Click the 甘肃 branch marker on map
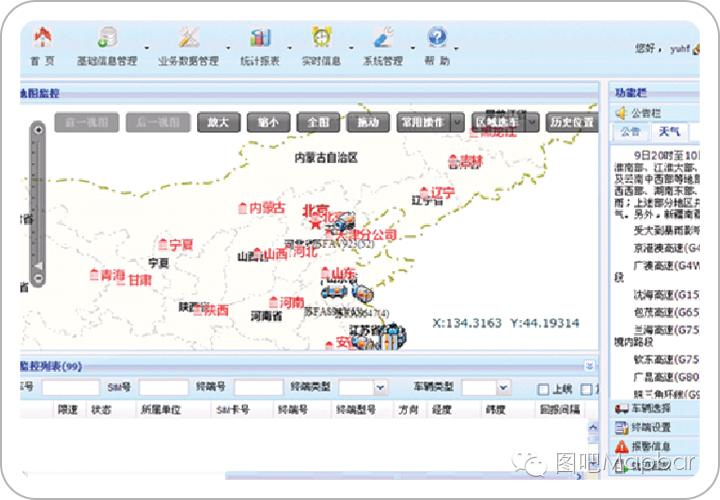This screenshot has height=500, width=720. click(121, 280)
